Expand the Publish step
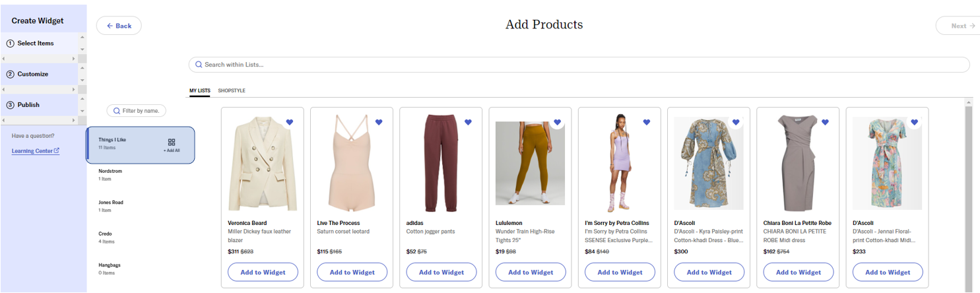The height and width of the screenshot is (293, 980). 28,105
